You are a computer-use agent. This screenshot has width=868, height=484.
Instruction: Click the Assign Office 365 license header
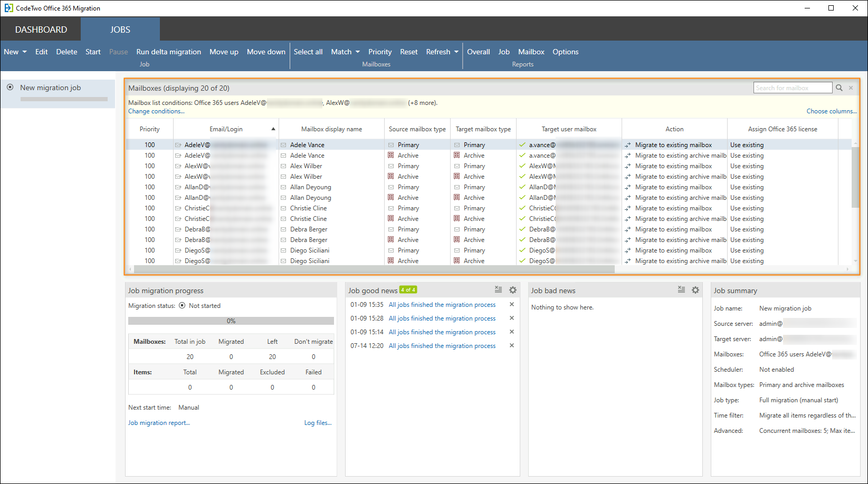coord(783,129)
